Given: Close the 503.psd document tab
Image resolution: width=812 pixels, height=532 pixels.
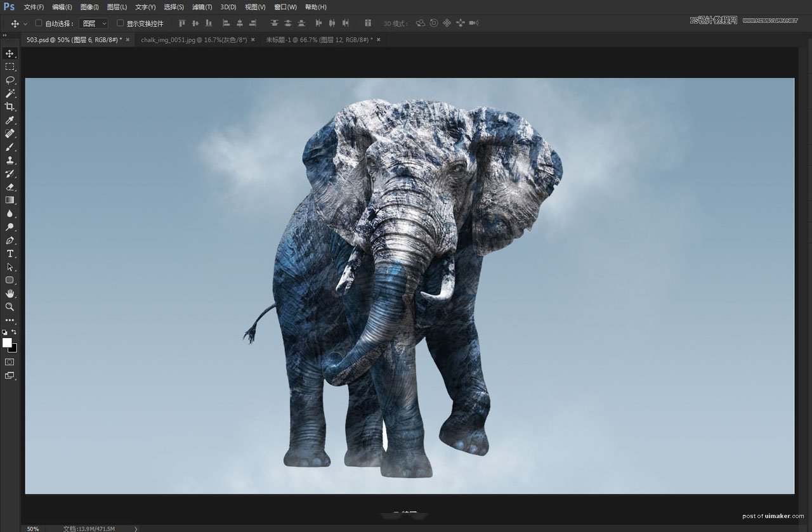Looking at the screenshot, I should pos(128,39).
